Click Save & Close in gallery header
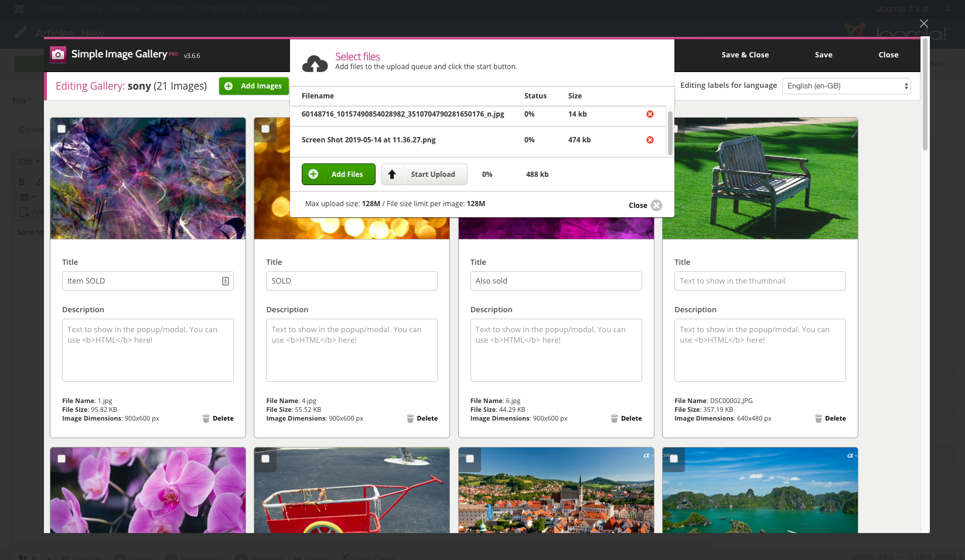The image size is (965, 560). pyautogui.click(x=745, y=55)
